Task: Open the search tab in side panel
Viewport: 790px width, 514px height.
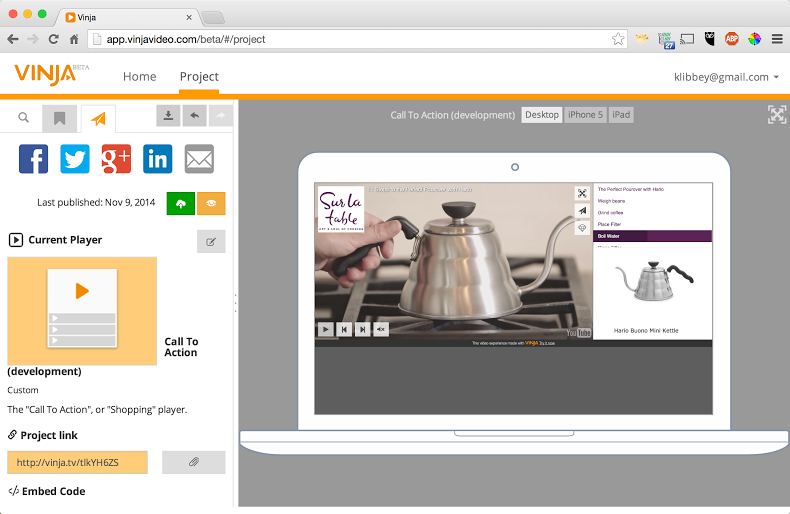Action: click(23, 118)
